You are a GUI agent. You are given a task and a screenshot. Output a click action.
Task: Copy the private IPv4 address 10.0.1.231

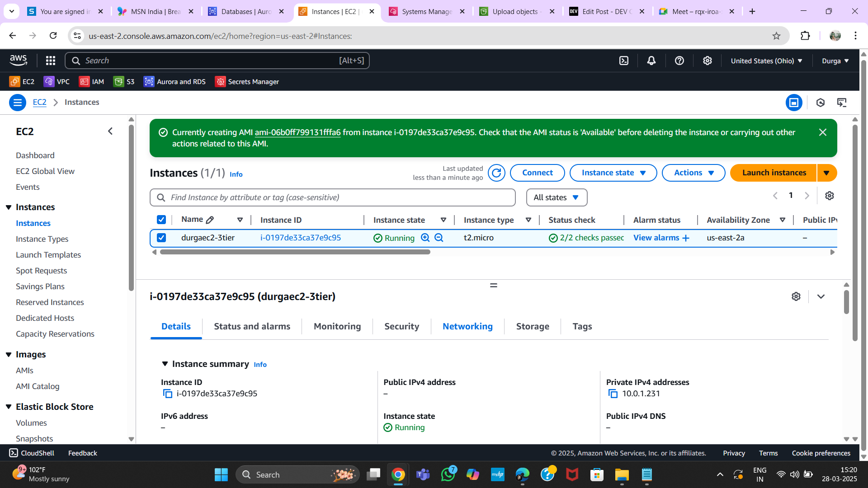(x=613, y=394)
